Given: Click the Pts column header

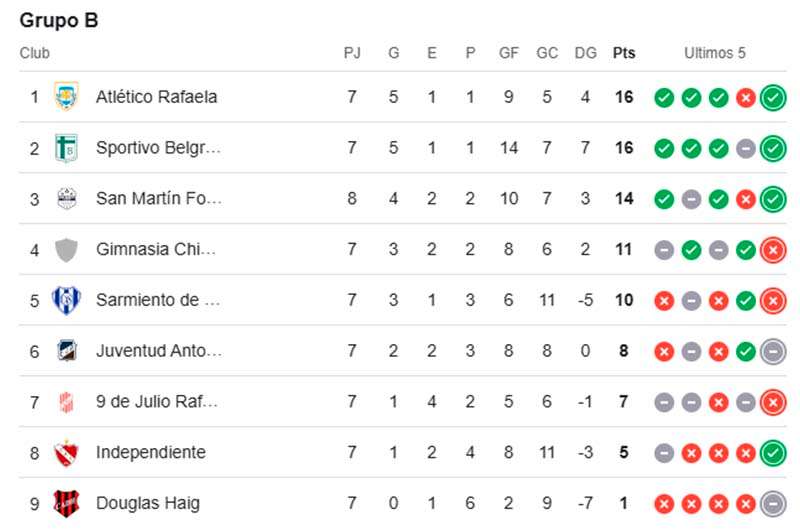Looking at the screenshot, I should [x=624, y=53].
